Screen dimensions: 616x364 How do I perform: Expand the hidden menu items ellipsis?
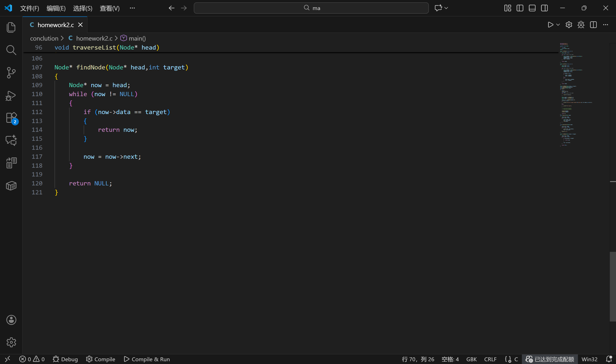[x=132, y=8]
